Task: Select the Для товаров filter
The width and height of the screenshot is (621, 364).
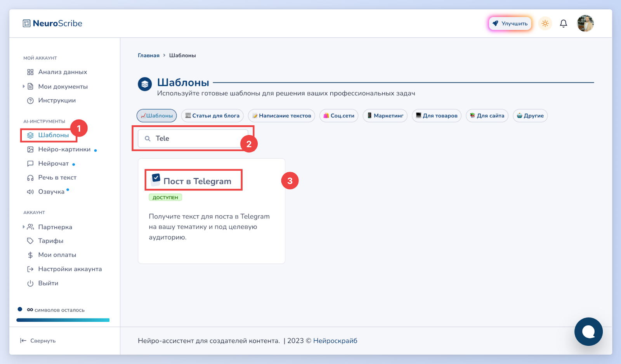Action: (437, 116)
